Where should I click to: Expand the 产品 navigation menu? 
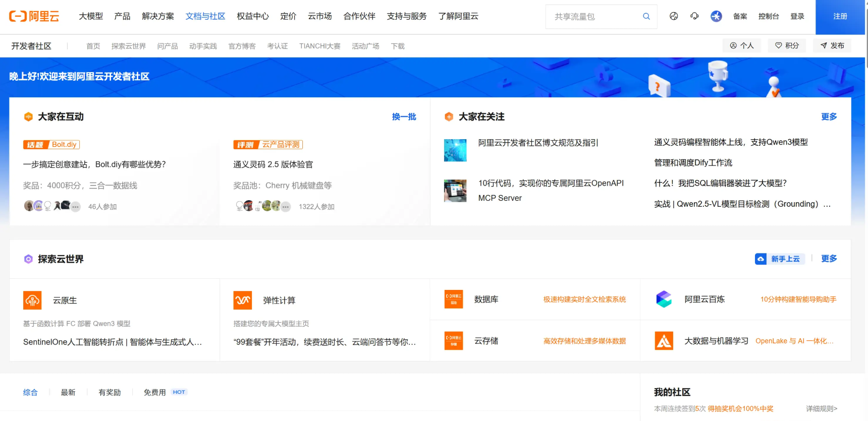click(x=122, y=16)
